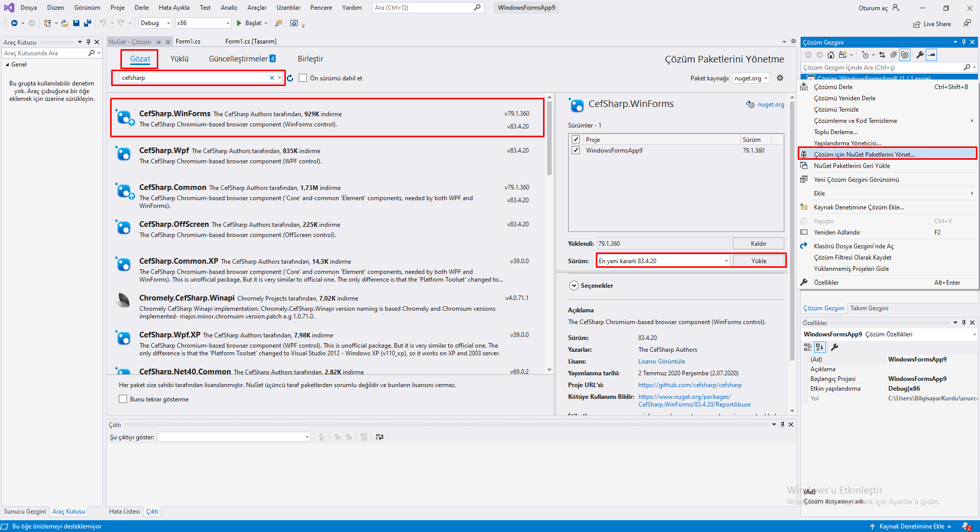This screenshot has width=980, height=532.
Task: Click the Home icon in Çözüm Gezgini toolbar
Action: (831, 55)
